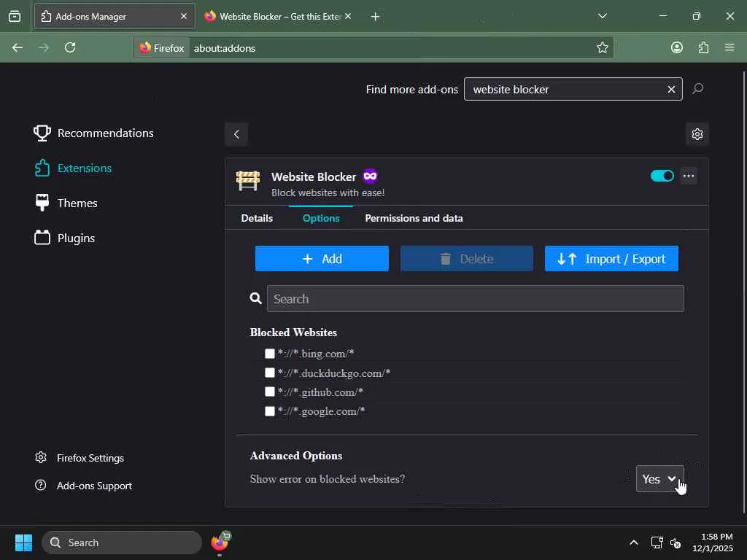This screenshot has height=560, width=747.
Task: Click the private browsing badge icon
Action: click(370, 176)
